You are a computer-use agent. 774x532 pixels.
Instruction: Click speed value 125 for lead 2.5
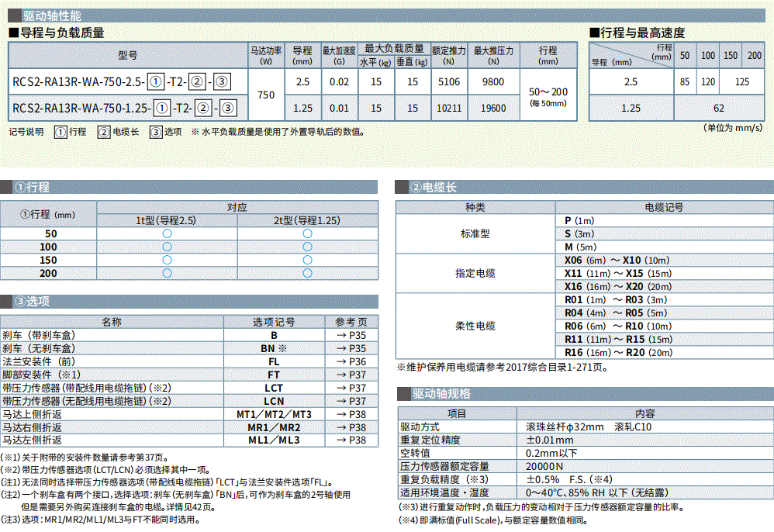tap(742, 82)
